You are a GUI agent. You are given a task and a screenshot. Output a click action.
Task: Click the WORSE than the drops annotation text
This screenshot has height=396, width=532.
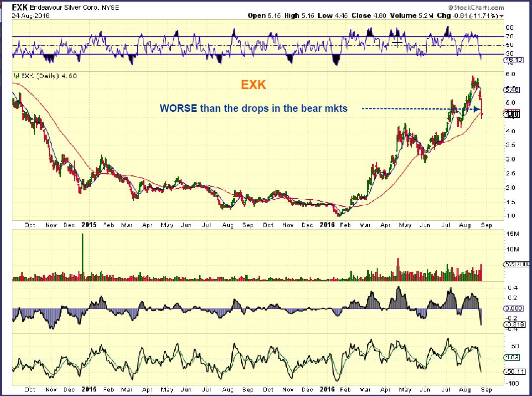tap(254, 108)
